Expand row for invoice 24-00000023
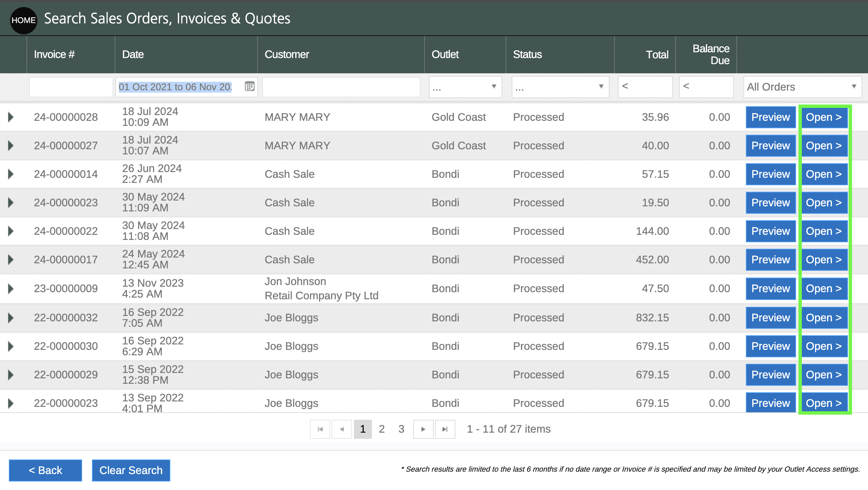The width and height of the screenshot is (868, 490). point(11,203)
